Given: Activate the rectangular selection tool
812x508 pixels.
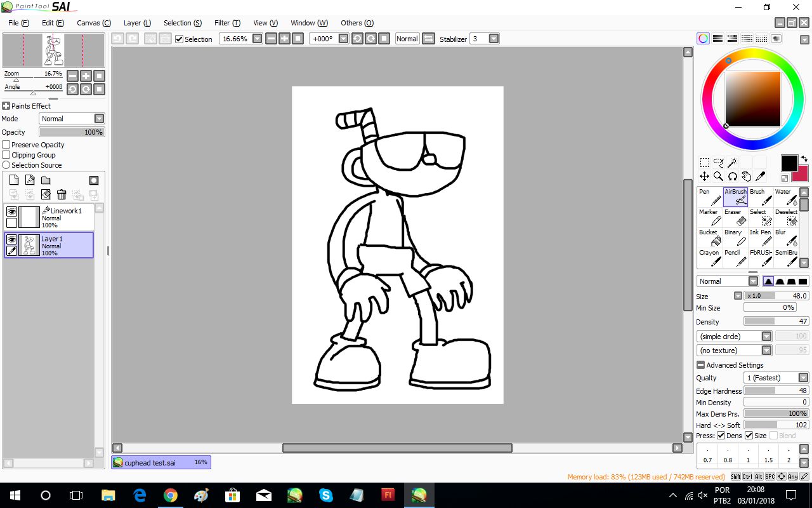Looking at the screenshot, I should pos(704,163).
